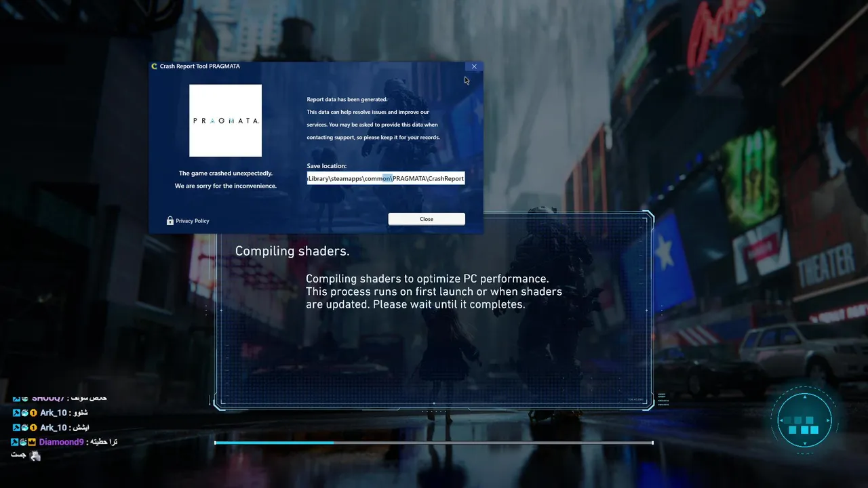868x488 pixels.
Task: Click 'Crash Report Tool PRAGMATA' window title
Action: click(200, 66)
